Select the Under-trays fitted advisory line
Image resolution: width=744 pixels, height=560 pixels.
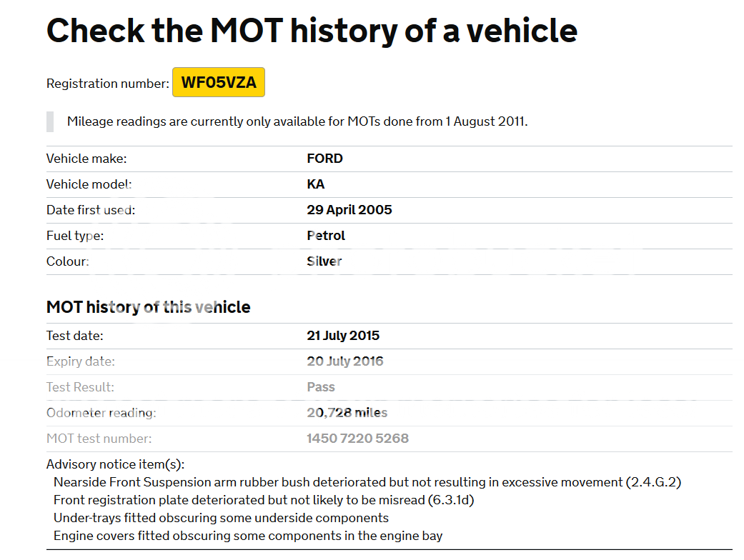(x=221, y=518)
